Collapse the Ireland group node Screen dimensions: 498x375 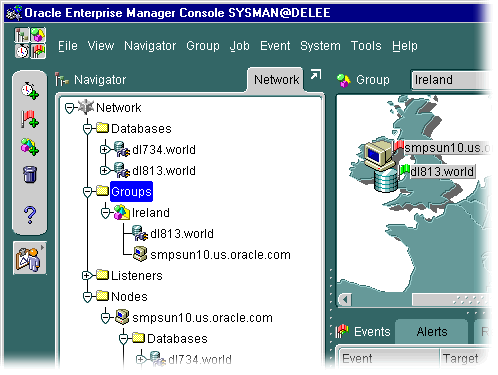(x=105, y=213)
